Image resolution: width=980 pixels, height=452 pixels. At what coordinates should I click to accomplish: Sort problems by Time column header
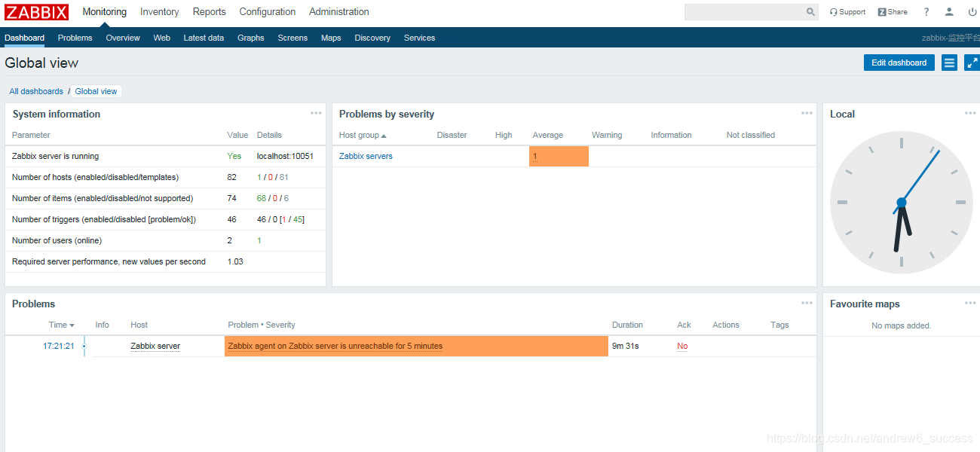click(62, 325)
